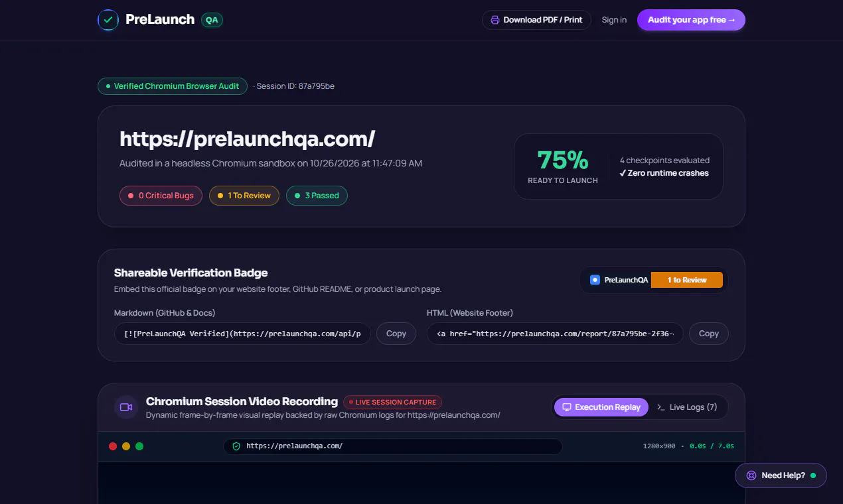Click the green QA badge beside PreLaunch
The width and height of the screenshot is (843, 504).
212,20
